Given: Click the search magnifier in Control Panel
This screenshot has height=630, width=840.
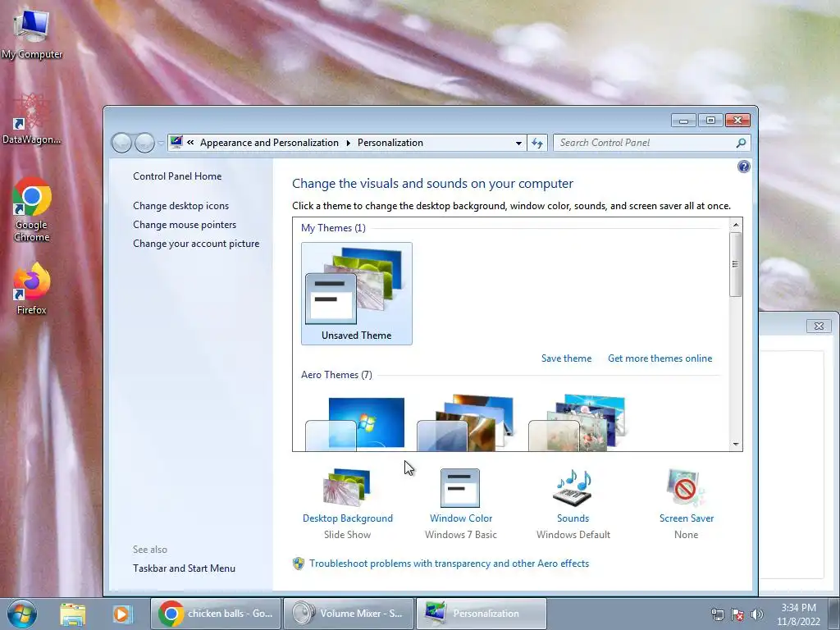Looking at the screenshot, I should tap(741, 143).
